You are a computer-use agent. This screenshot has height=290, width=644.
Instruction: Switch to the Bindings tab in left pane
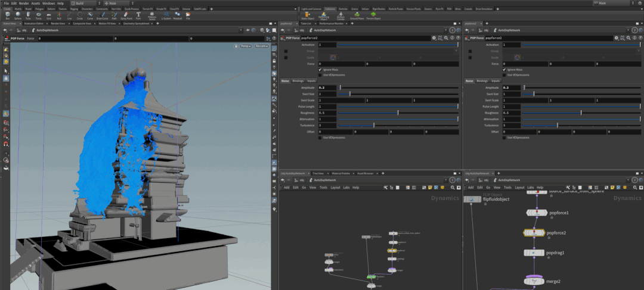(x=298, y=81)
